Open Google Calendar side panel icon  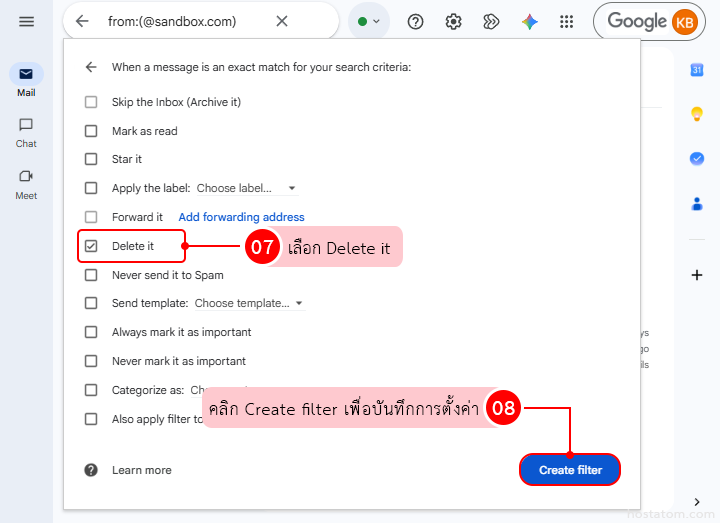tap(697, 70)
